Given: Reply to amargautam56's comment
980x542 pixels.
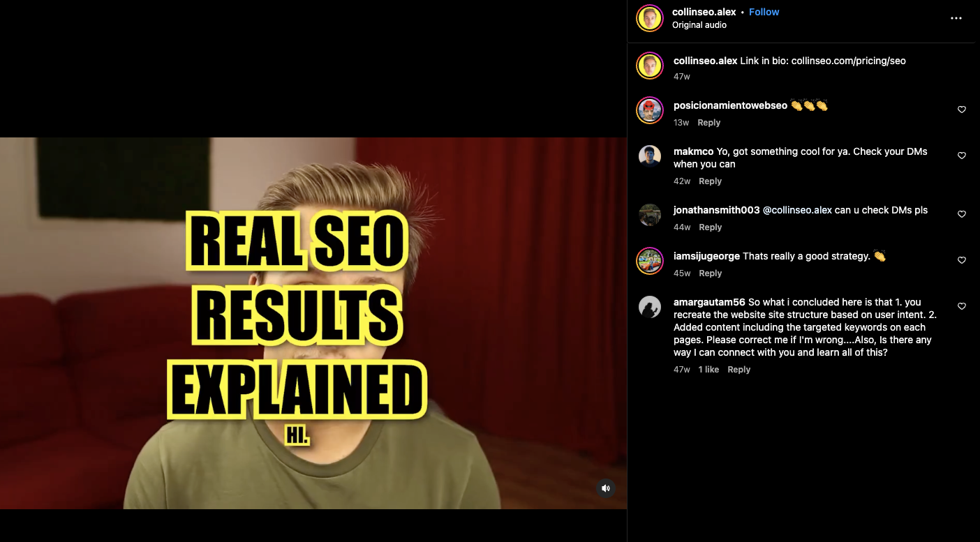Looking at the screenshot, I should coord(738,370).
